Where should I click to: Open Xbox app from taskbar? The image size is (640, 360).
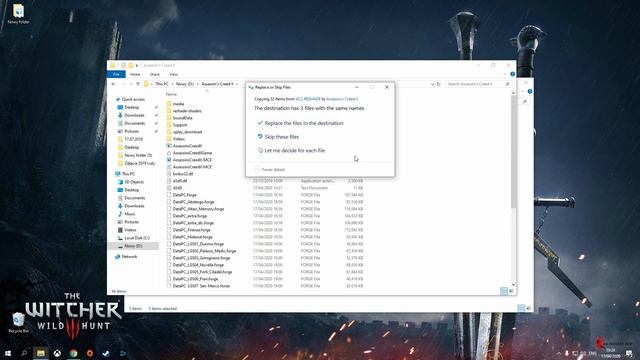[57, 353]
